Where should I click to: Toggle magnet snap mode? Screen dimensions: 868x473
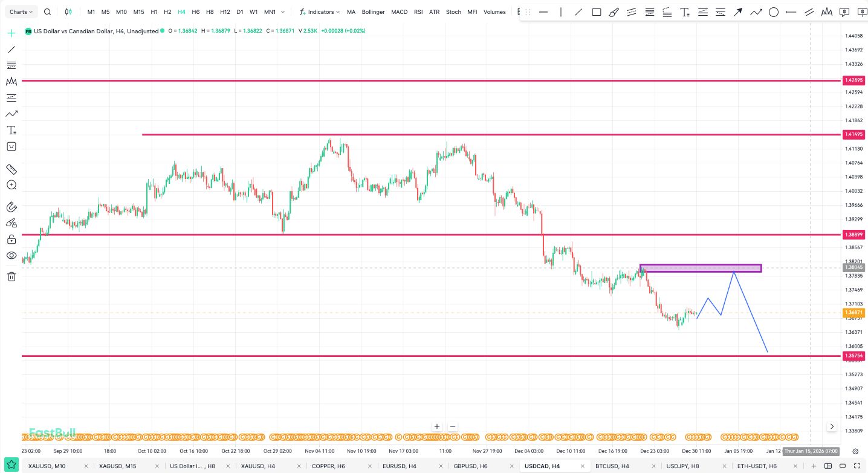(x=11, y=207)
